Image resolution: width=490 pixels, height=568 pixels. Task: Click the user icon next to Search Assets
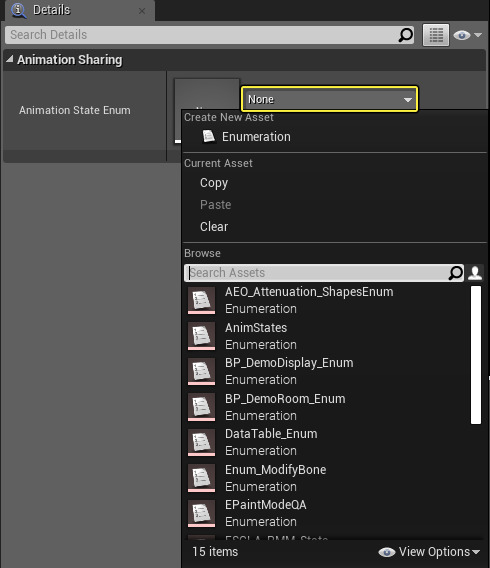pos(475,273)
